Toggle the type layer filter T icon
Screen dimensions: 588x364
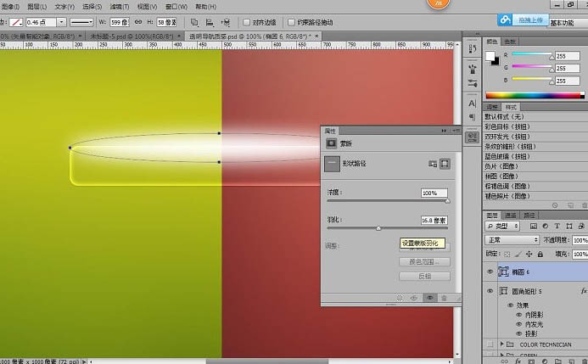557,226
